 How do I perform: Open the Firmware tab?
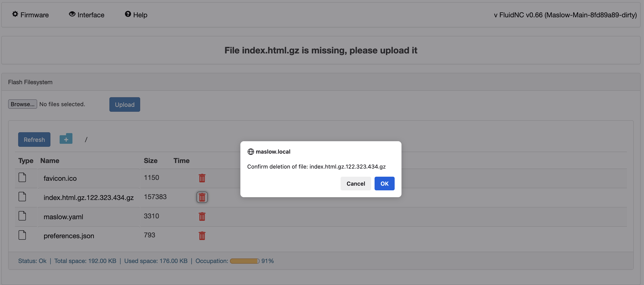(x=31, y=15)
